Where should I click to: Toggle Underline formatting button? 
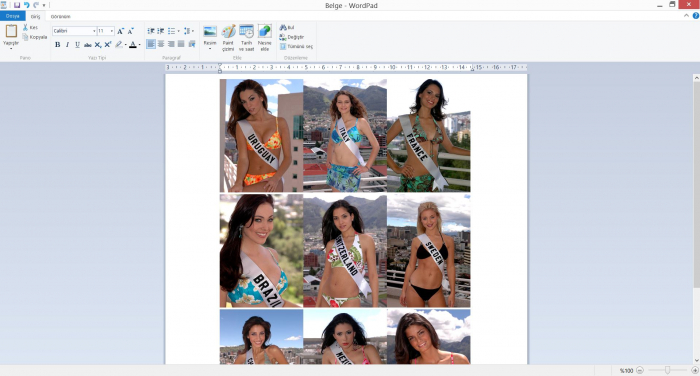(77, 45)
